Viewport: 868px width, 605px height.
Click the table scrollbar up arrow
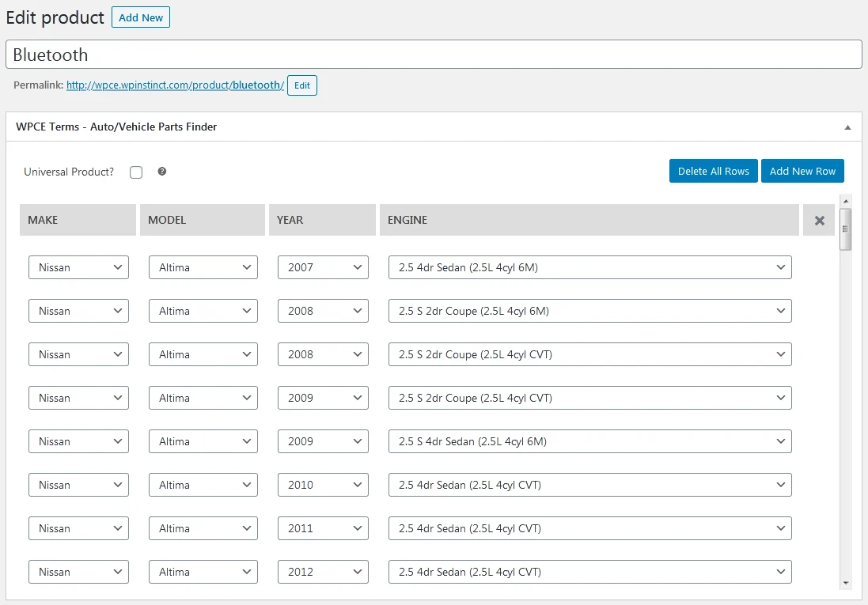click(x=845, y=201)
